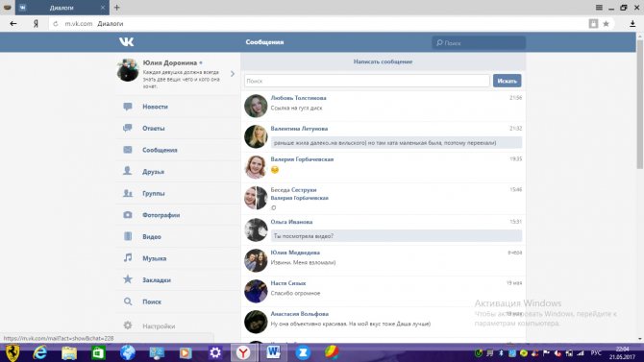This screenshot has height=362, width=644.
Task: Click the Друзья person icon
Action: coord(128,171)
